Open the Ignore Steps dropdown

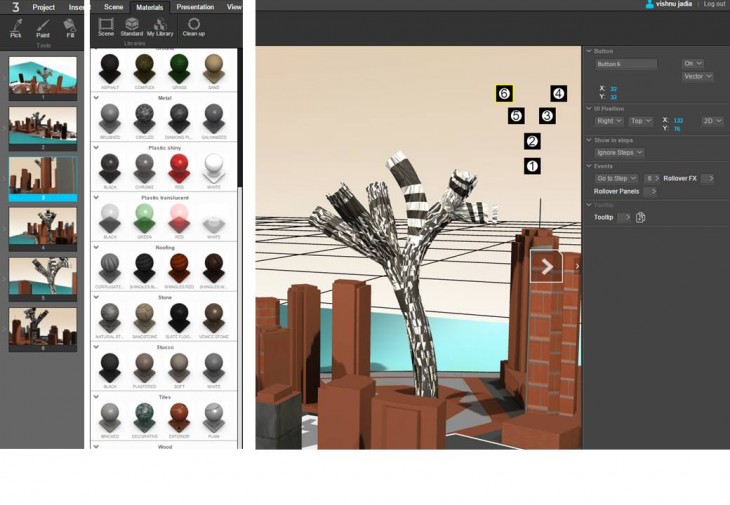[x=619, y=153]
